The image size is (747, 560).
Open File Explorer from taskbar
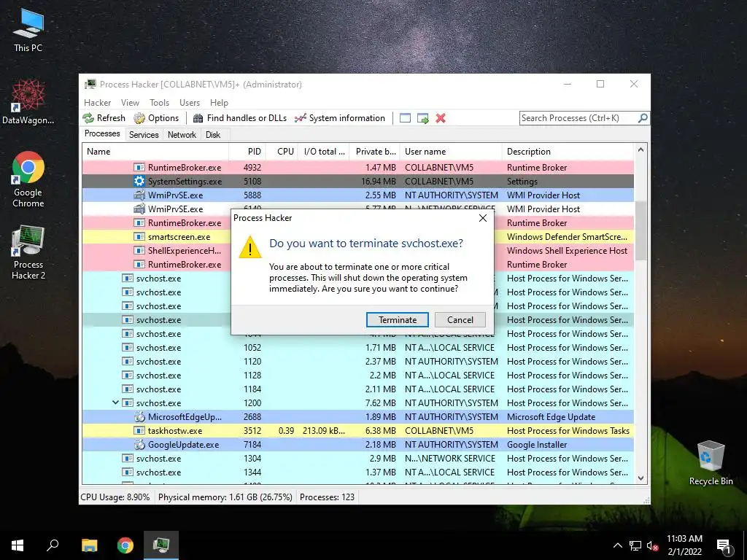coord(89,545)
